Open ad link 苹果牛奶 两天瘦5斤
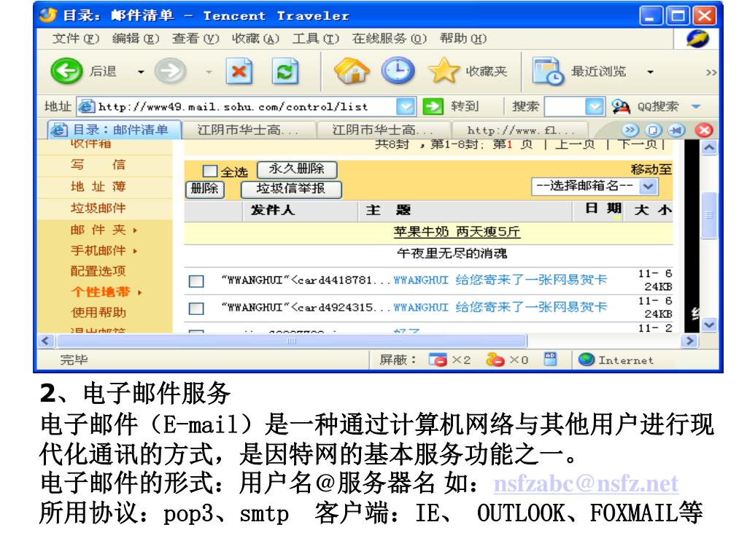This screenshot has width=747, height=560. 457,232
